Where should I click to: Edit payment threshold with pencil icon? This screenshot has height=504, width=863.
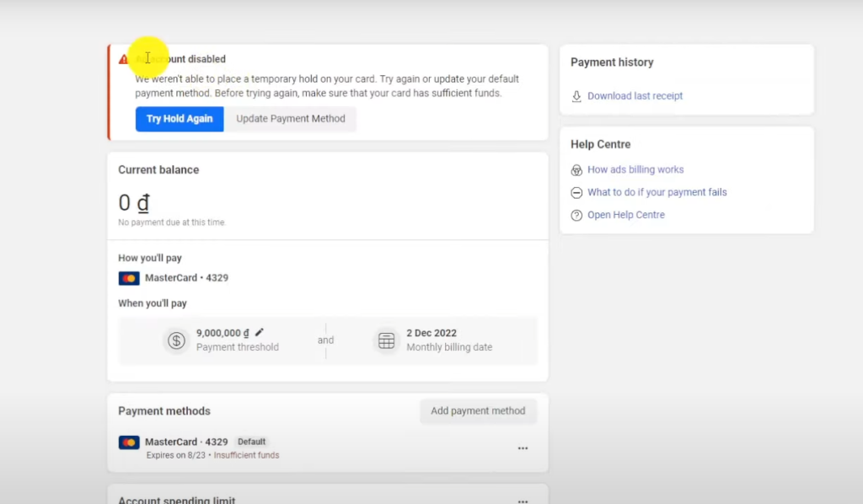(x=260, y=332)
